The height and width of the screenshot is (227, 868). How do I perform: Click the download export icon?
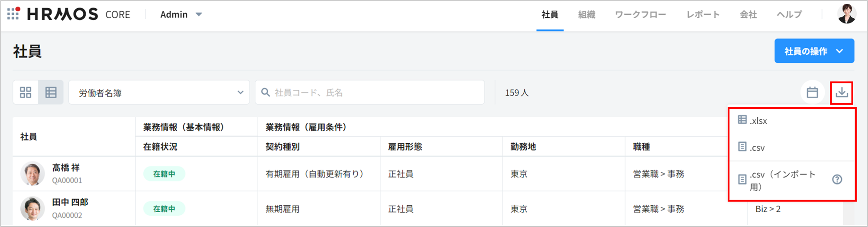point(842,92)
